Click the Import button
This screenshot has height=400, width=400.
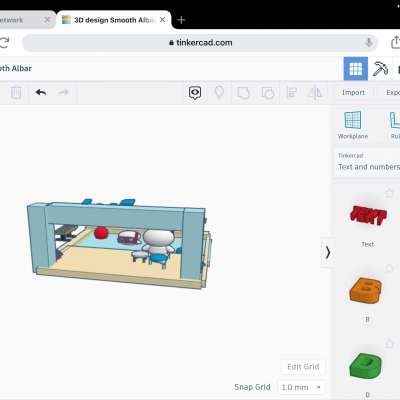[353, 93]
